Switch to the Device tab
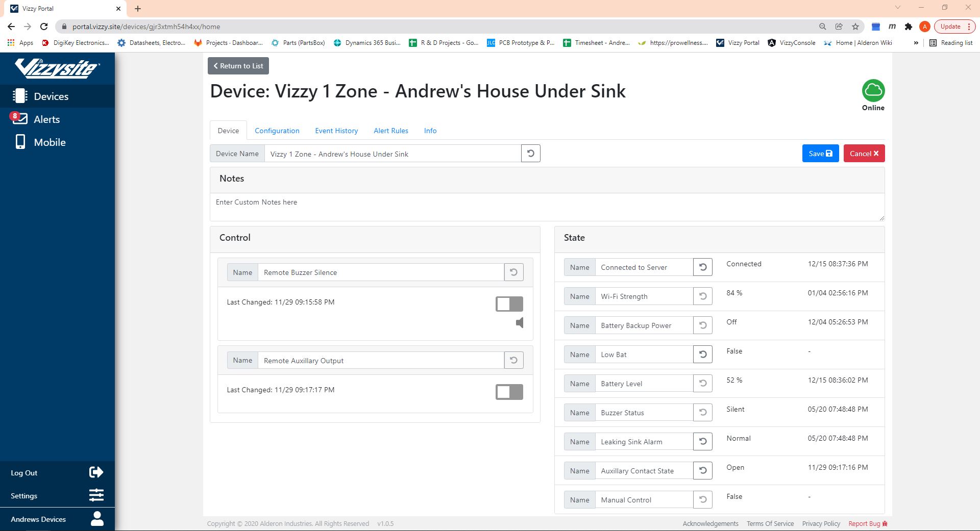This screenshot has height=531, width=980. (x=228, y=131)
